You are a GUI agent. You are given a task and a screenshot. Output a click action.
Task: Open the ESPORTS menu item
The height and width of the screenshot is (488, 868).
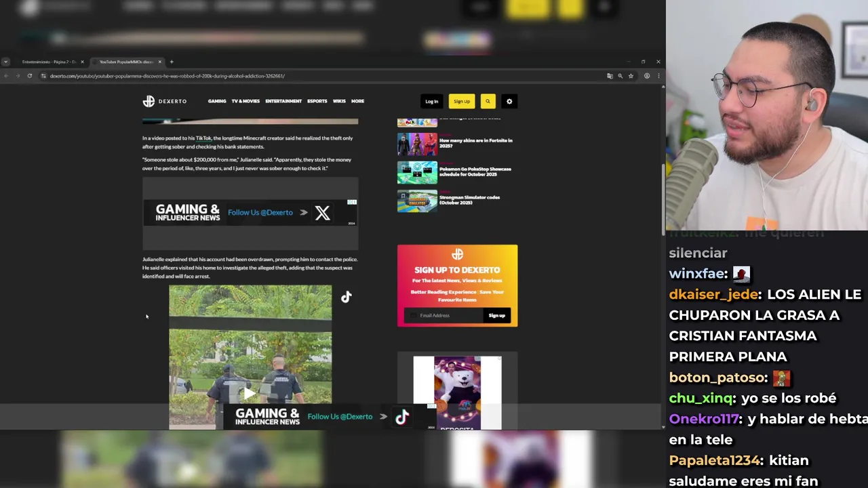tap(317, 101)
